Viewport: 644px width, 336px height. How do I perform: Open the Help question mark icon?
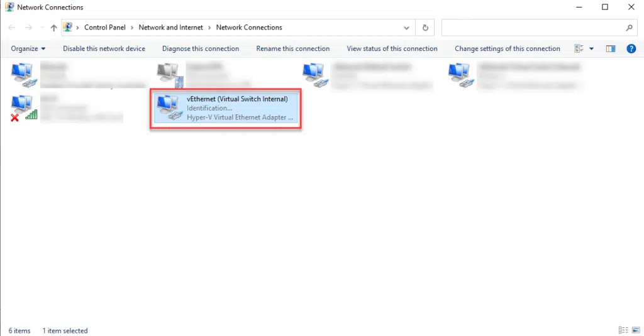point(631,48)
